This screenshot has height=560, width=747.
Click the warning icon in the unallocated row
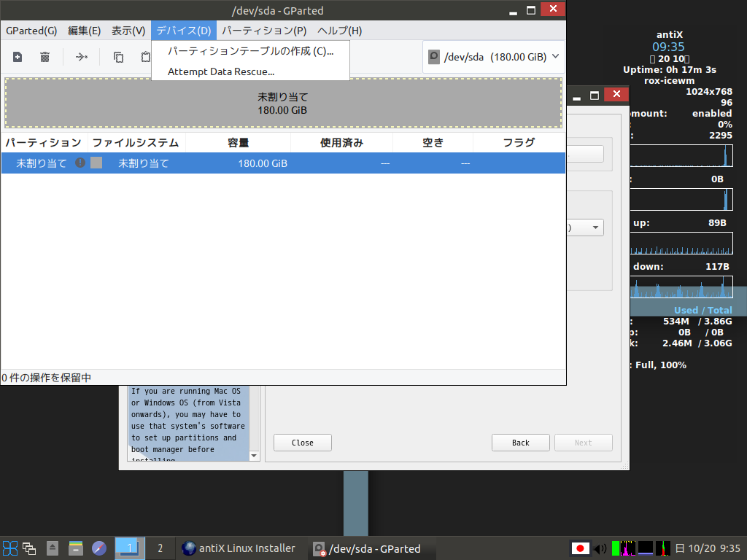[80, 163]
